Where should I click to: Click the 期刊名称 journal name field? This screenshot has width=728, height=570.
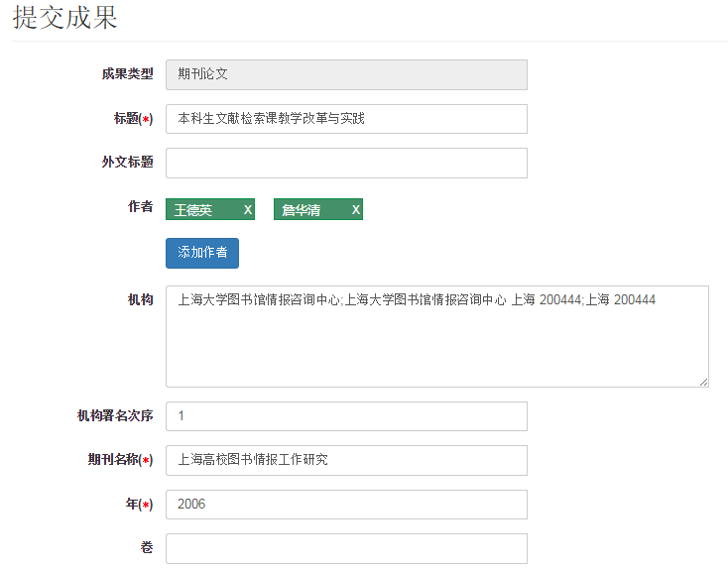pos(346,460)
